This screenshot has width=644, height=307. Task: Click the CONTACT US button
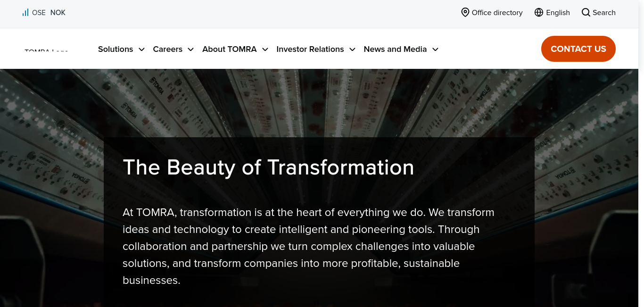pyautogui.click(x=578, y=49)
